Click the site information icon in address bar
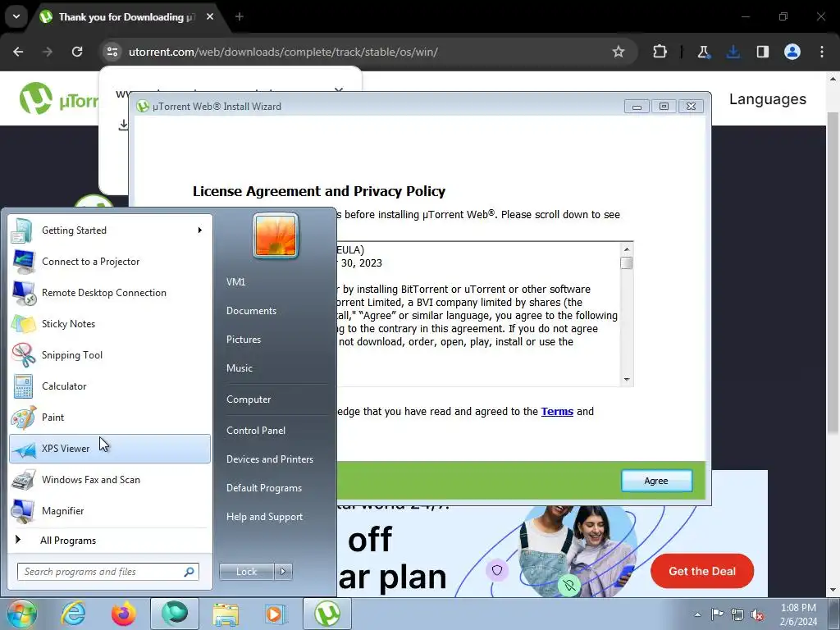Image resolution: width=840 pixels, height=630 pixels. pos(112,52)
